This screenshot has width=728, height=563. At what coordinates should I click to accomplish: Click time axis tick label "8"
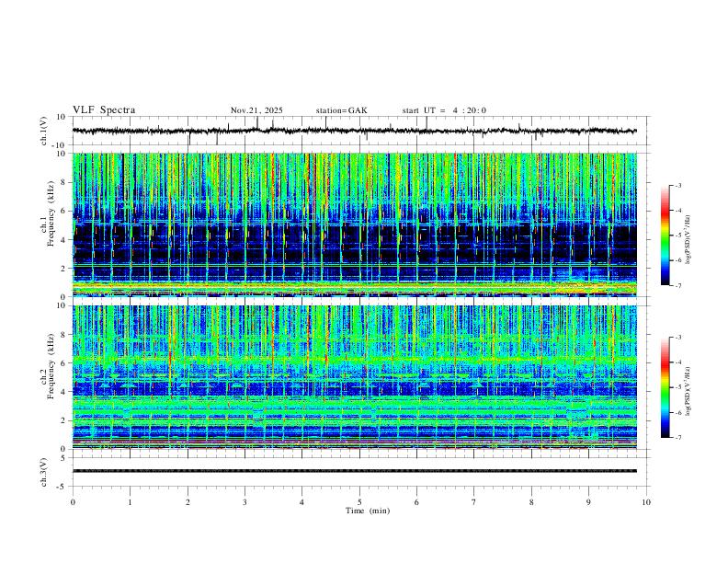[531, 502]
